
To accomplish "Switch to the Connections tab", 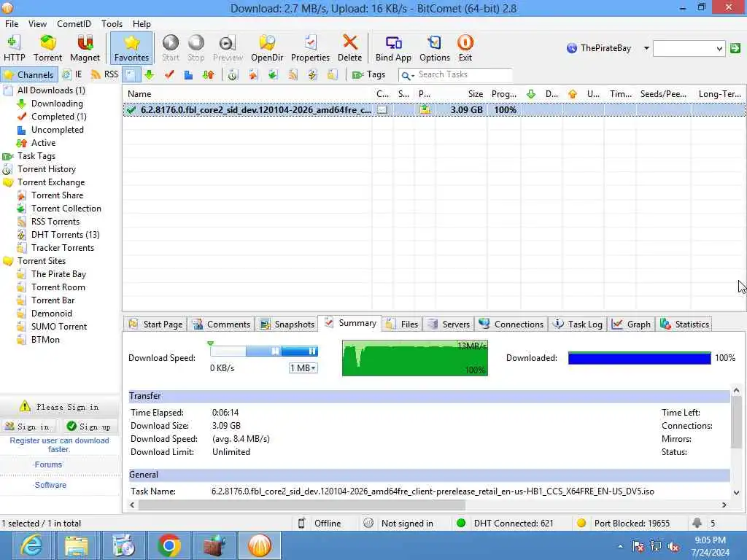I will (x=511, y=324).
